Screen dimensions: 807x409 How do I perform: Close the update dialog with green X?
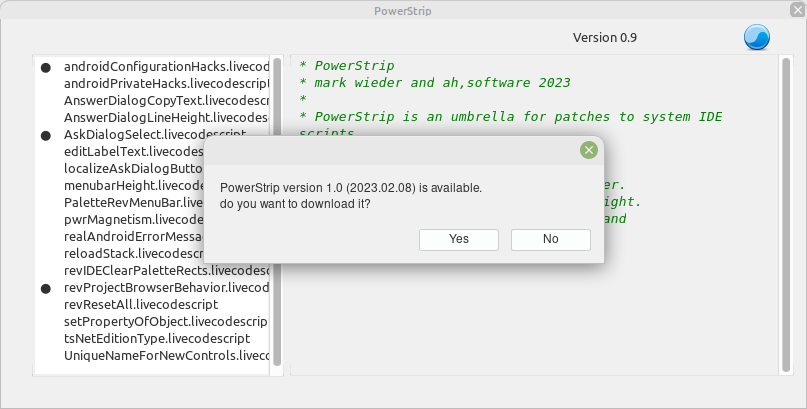[x=589, y=150]
